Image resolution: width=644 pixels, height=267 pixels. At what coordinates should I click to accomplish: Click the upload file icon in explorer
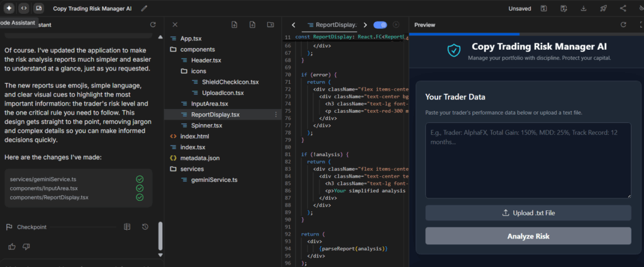pyautogui.click(x=234, y=25)
